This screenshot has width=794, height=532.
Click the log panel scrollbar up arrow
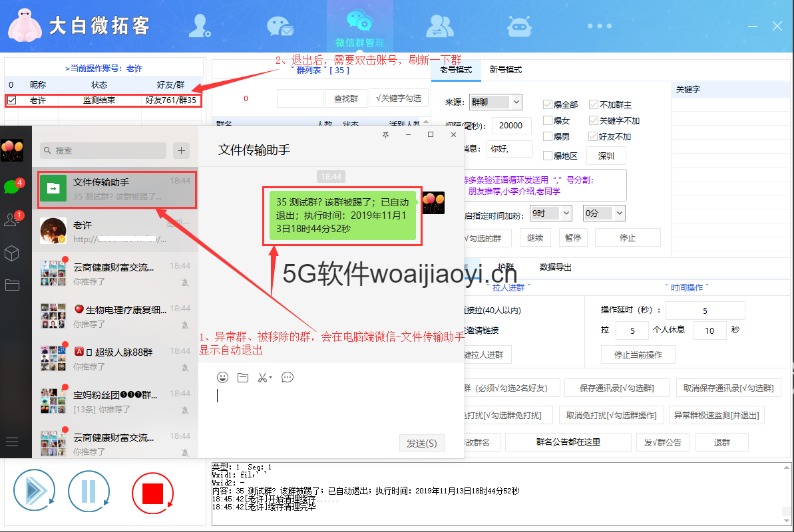(x=786, y=467)
